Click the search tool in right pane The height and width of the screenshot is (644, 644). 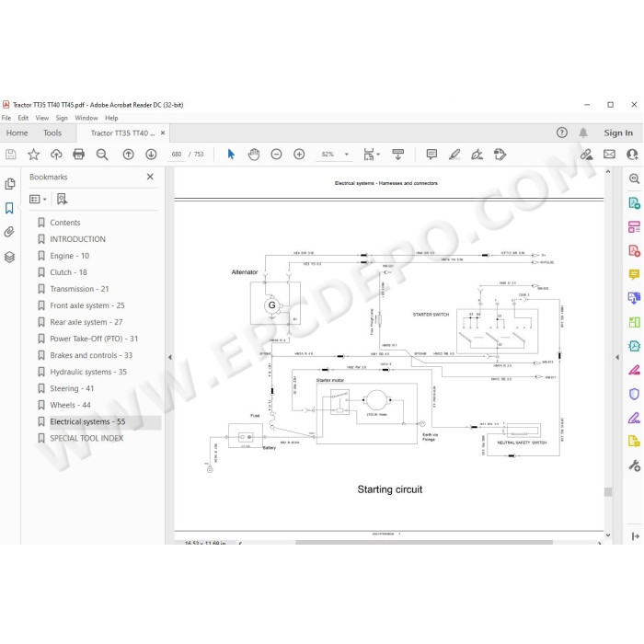634,178
